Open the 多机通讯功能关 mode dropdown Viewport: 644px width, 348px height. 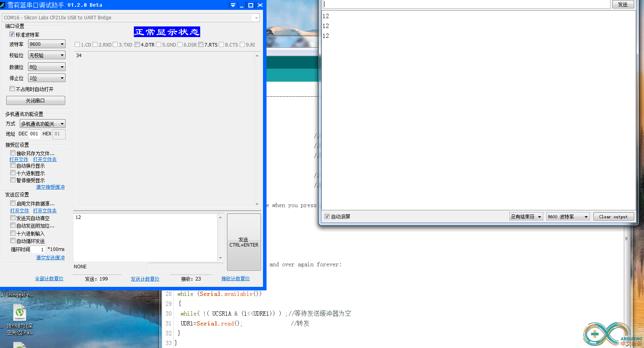coord(43,124)
